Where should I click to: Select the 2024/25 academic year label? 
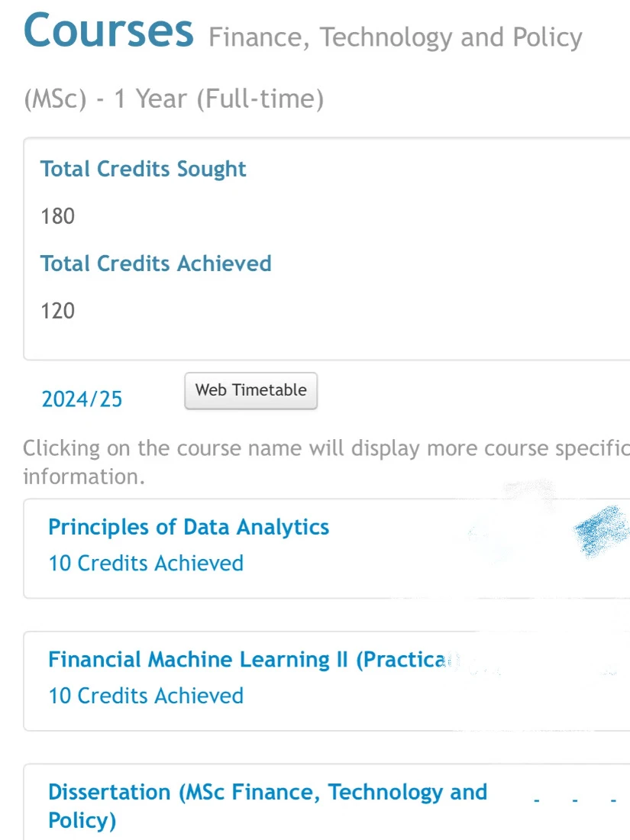[x=82, y=399]
